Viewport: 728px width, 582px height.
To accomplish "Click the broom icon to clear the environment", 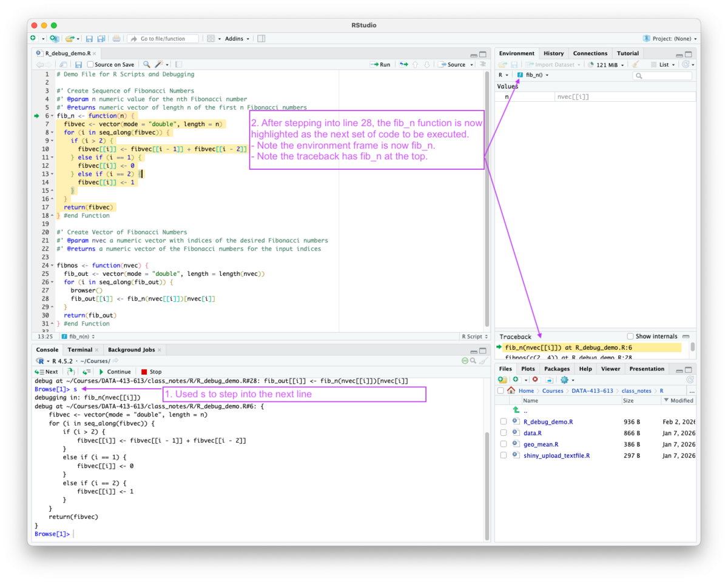I will (636, 65).
